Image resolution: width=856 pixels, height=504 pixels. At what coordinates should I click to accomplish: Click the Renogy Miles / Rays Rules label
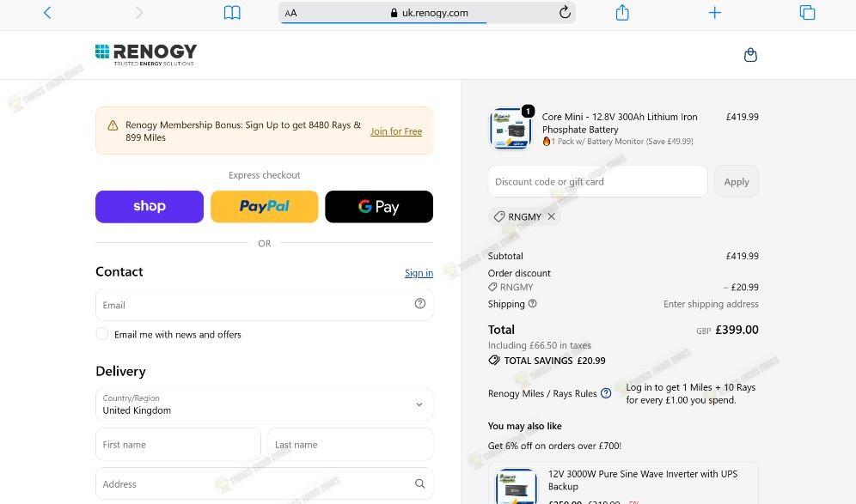point(542,393)
